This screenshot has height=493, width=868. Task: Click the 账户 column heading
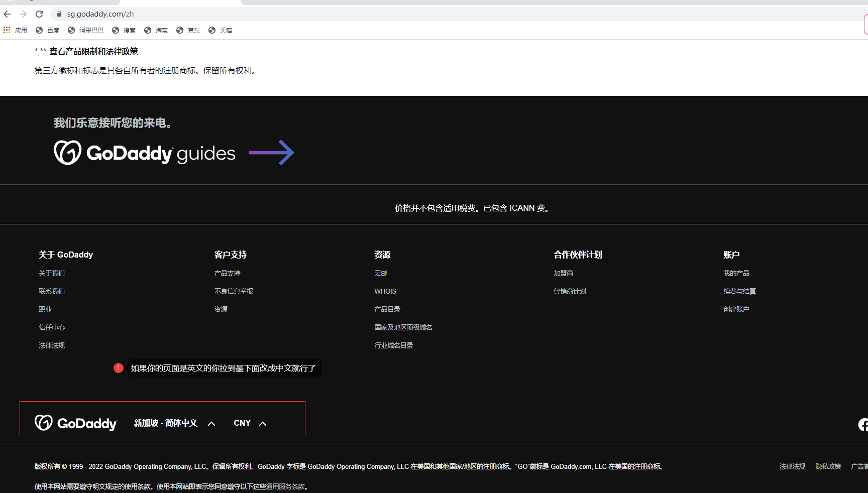pyautogui.click(x=731, y=255)
